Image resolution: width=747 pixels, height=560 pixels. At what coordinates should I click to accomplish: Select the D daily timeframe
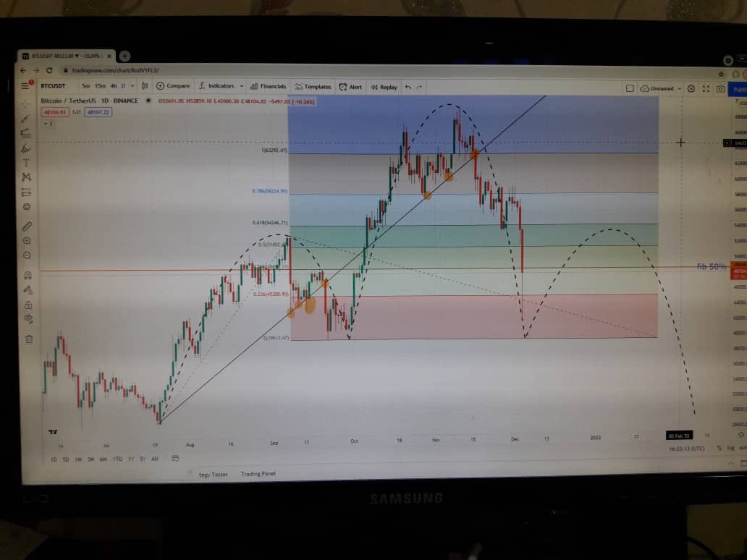point(123,85)
